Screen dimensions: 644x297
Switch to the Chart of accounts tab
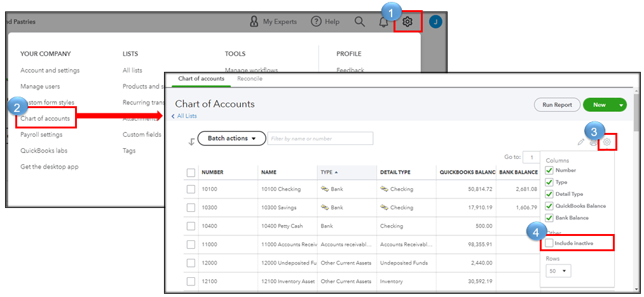coord(202,78)
